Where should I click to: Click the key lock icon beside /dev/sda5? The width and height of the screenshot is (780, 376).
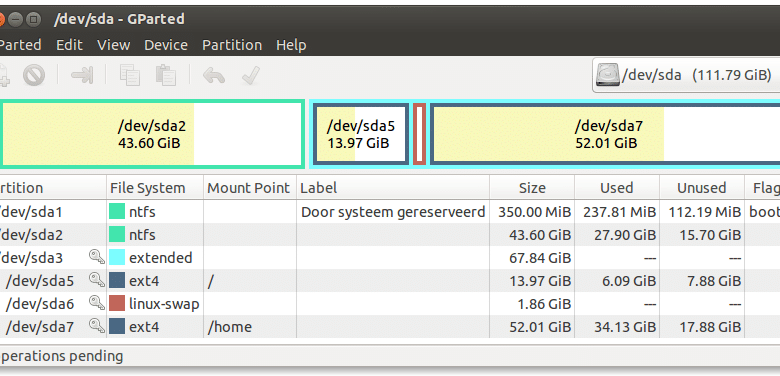(97, 281)
